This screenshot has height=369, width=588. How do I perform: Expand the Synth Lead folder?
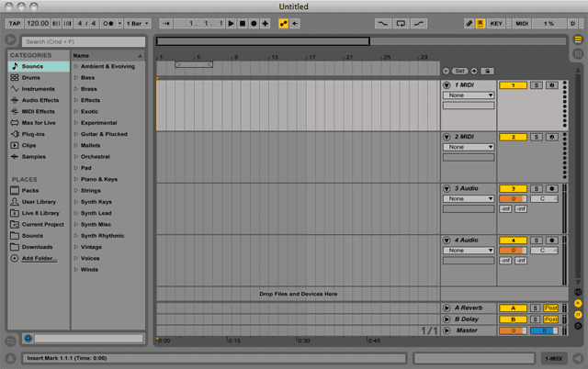(75, 213)
